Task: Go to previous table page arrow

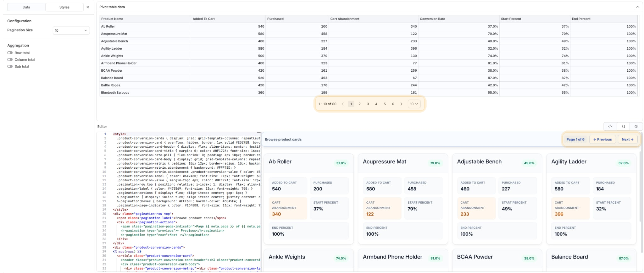Action: pyautogui.click(x=343, y=104)
